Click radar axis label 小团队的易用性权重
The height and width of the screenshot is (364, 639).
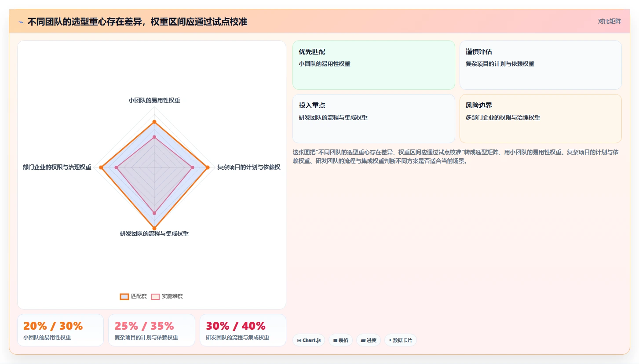click(154, 100)
